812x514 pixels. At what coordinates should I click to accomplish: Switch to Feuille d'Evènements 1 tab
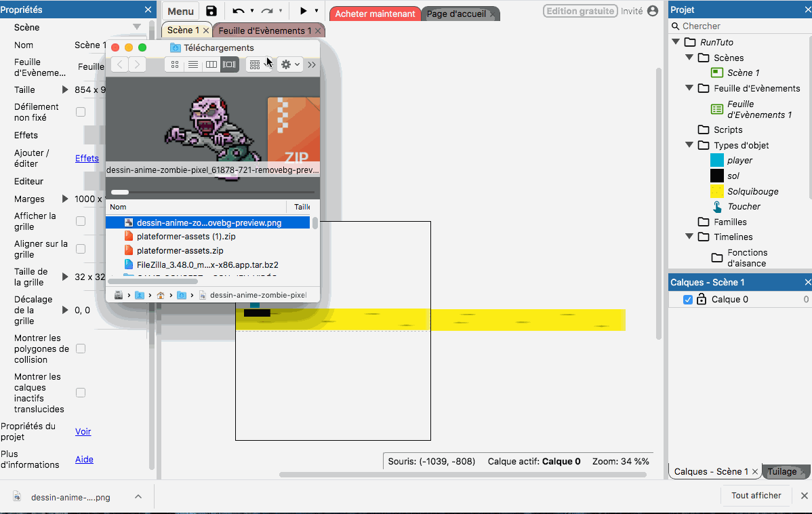[x=264, y=31]
